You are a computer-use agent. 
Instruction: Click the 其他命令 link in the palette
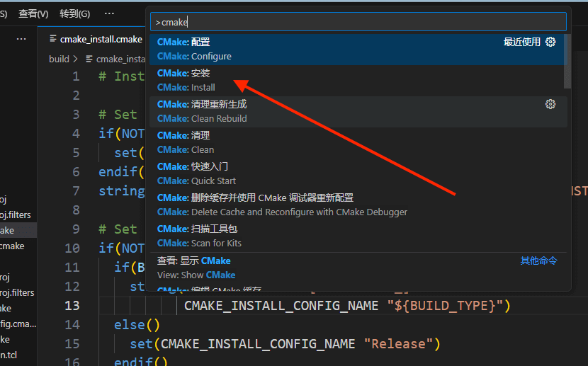[x=538, y=261]
